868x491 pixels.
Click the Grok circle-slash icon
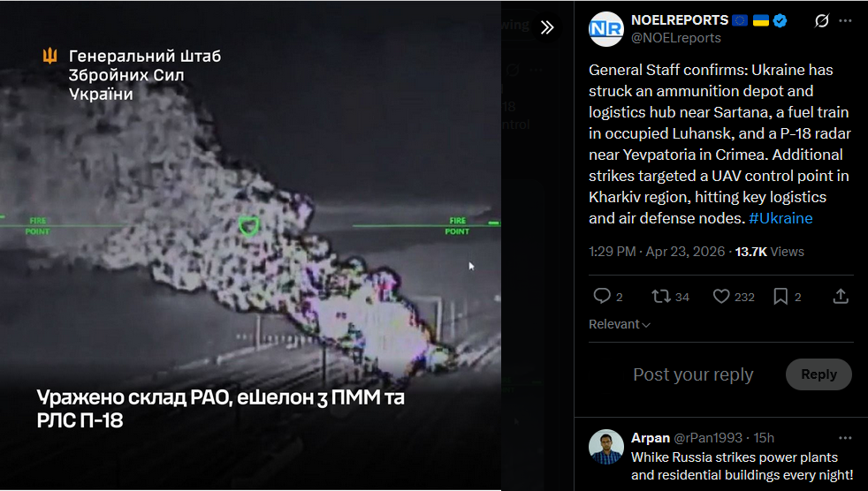point(821,21)
